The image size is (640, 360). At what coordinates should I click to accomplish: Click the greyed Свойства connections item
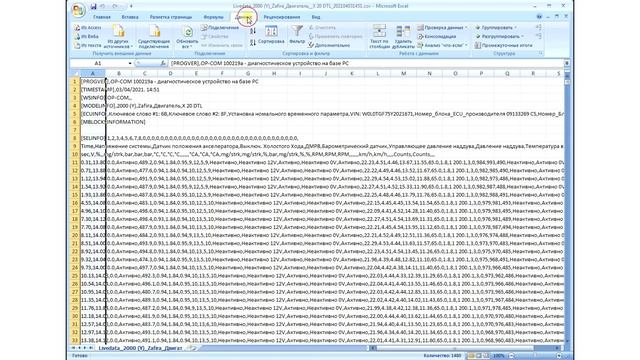pyautogui.click(x=215, y=36)
